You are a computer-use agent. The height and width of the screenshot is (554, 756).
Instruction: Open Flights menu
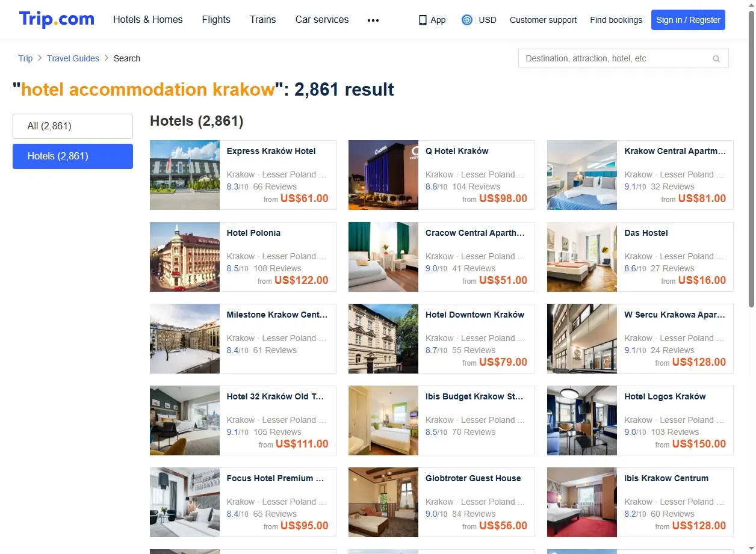click(216, 20)
